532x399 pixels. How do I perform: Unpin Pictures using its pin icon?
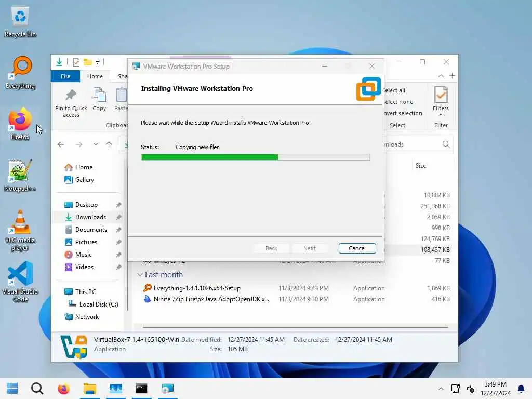pyautogui.click(x=119, y=242)
